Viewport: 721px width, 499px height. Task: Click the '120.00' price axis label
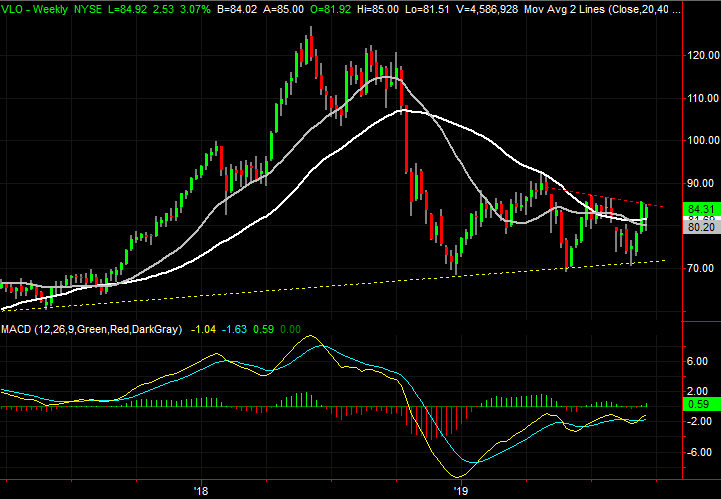(703, 55)
